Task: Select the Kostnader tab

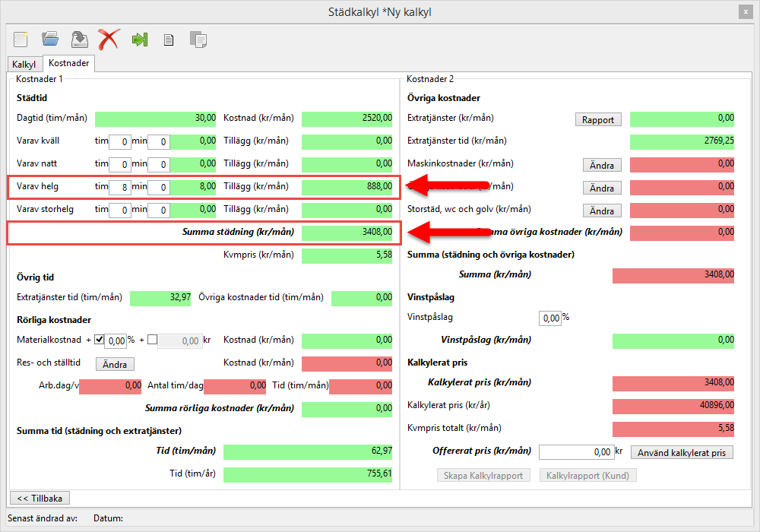Action: pos(69,64)
